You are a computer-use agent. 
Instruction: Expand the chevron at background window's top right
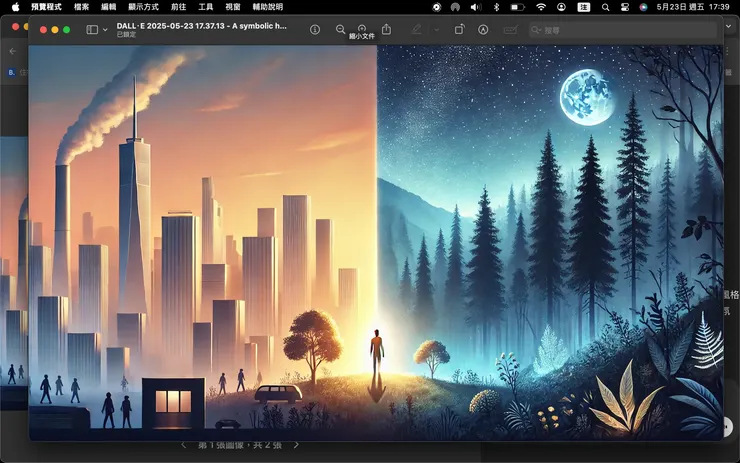click(x=729, y=26)
